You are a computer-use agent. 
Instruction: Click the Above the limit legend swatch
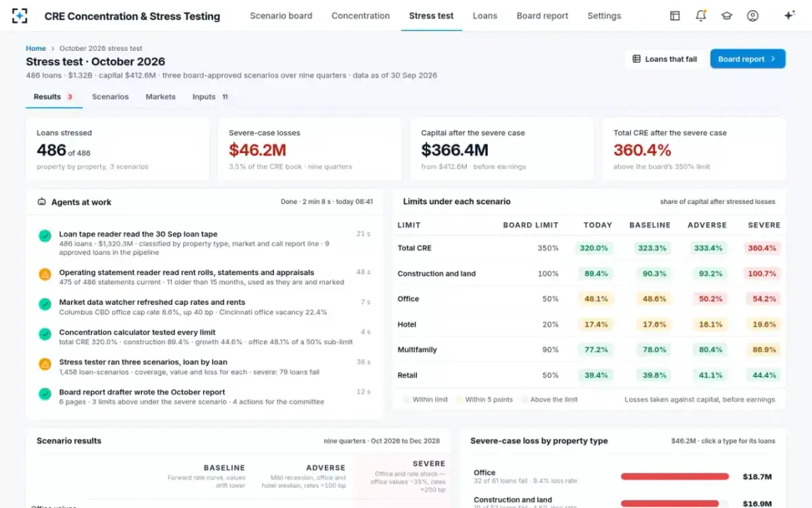click(x=524, y=400)
